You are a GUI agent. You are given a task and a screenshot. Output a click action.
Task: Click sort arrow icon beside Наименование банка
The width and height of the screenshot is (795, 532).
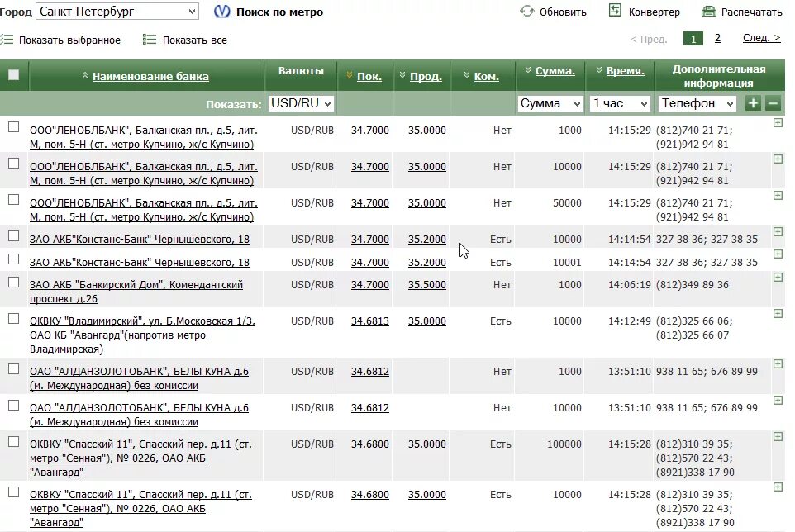click(84, 75)
